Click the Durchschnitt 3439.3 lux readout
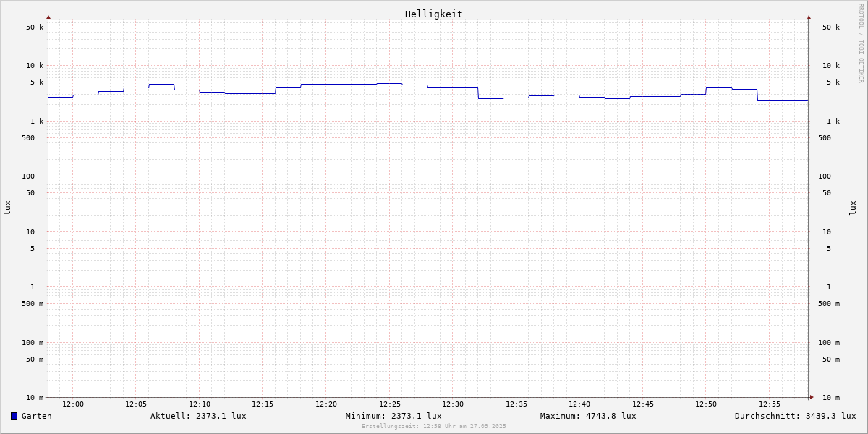This screenshot has width=868, height=434. coord(795,416)
